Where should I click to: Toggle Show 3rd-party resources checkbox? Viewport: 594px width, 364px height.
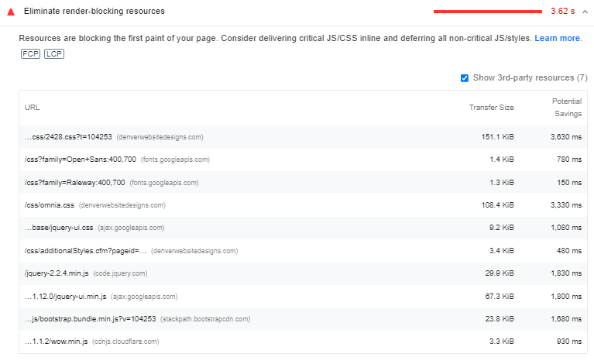point(465,78)
